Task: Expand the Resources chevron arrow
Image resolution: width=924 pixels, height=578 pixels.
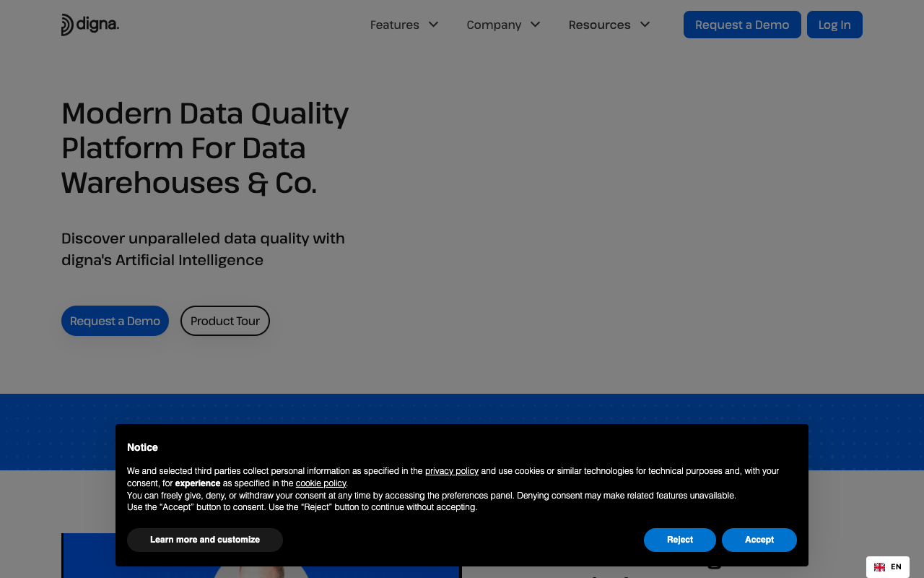Action: pyautogui.click(x=645, y=25)
